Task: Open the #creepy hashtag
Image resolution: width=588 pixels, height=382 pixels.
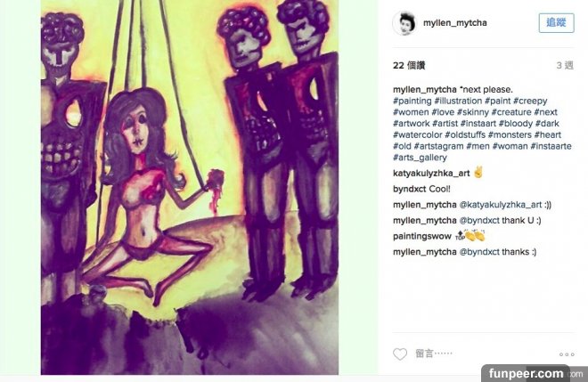Action: (x=530, y=101)
